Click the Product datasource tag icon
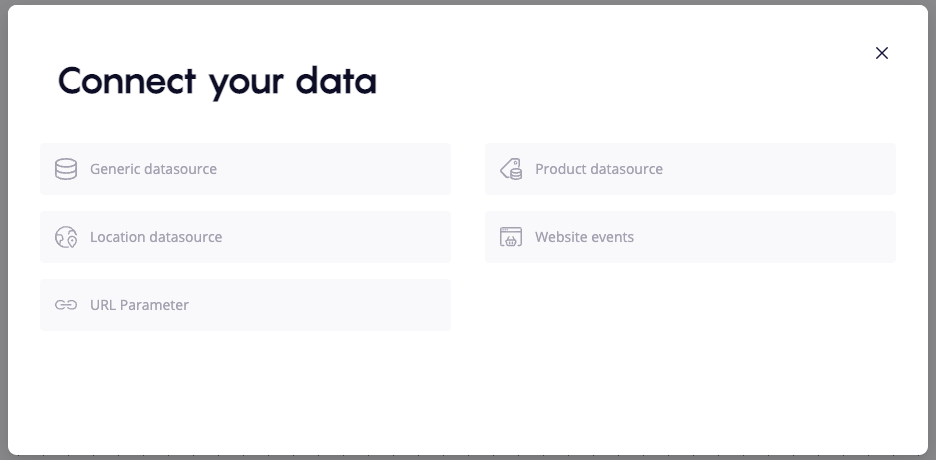This screenshot has width=936, height=460. point(511,169)
